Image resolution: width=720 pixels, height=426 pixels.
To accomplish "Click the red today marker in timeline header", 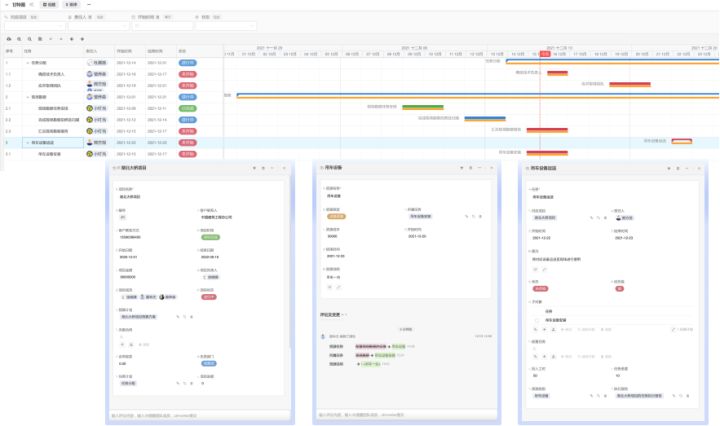I will click(544, 54).
